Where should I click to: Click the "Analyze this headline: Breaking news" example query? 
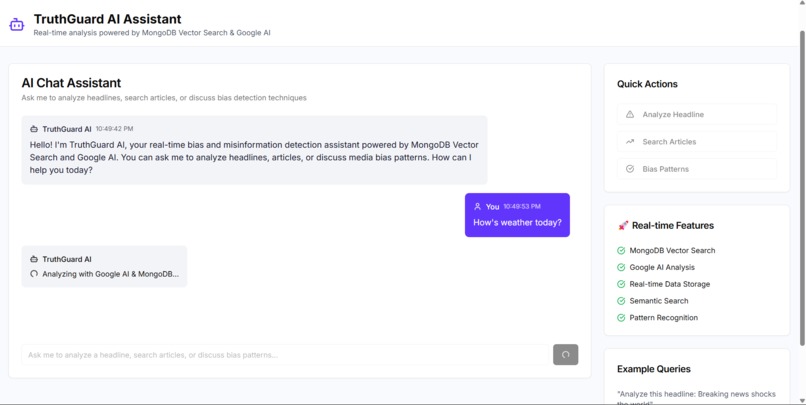[697, 397]
